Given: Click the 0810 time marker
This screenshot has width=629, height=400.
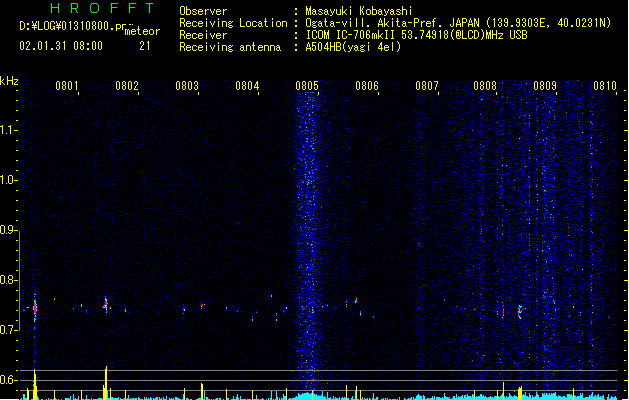Looking at the screenshot, I should click(605, 86).
